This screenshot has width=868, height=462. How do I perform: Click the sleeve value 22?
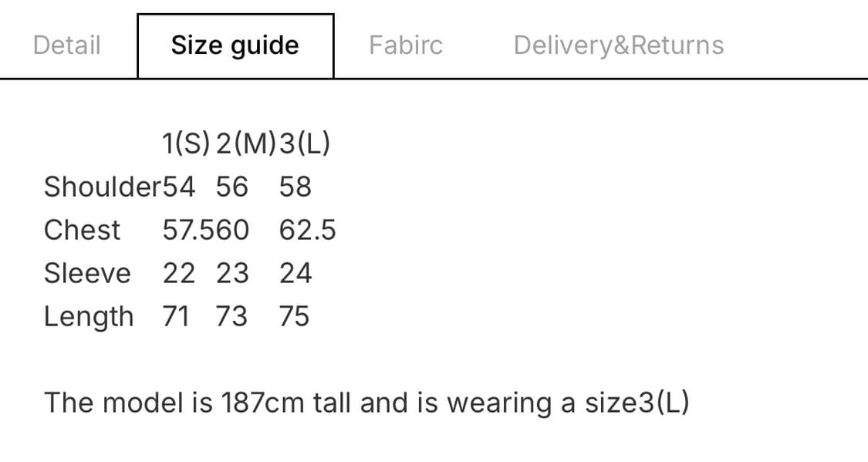[x=178, y=273]
